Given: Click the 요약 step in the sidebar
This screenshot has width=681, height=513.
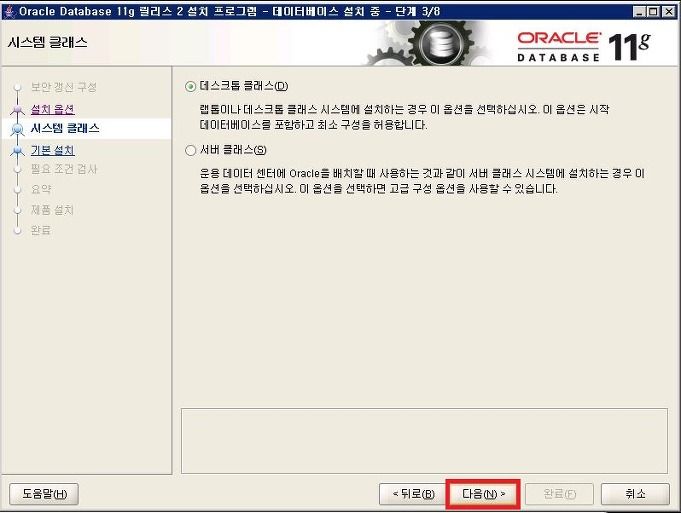Looking at the screenshot, I should [x=41, y=189].
